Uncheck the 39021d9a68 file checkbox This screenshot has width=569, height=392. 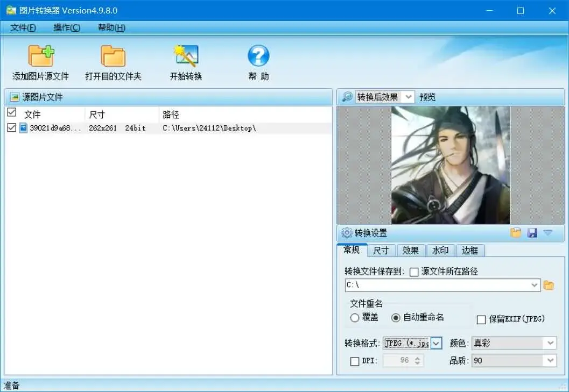[12, 127]
